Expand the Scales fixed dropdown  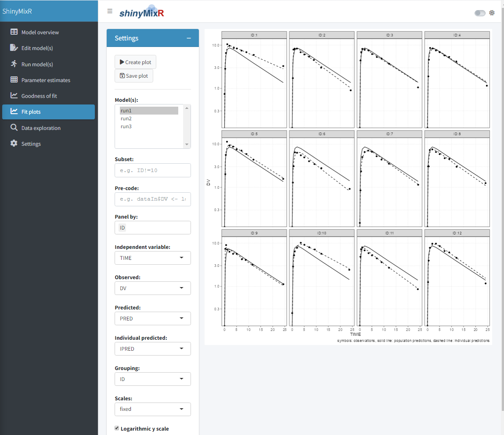point(153,409)
